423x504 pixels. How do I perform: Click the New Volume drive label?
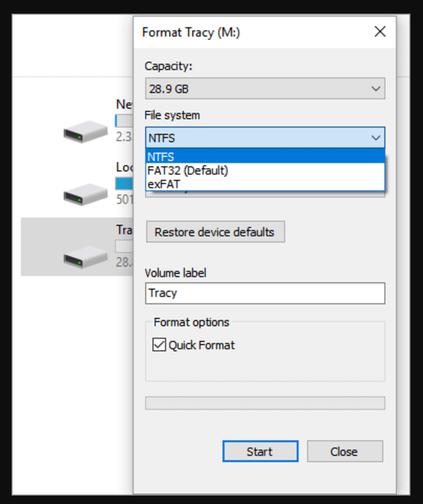point(124,105)
